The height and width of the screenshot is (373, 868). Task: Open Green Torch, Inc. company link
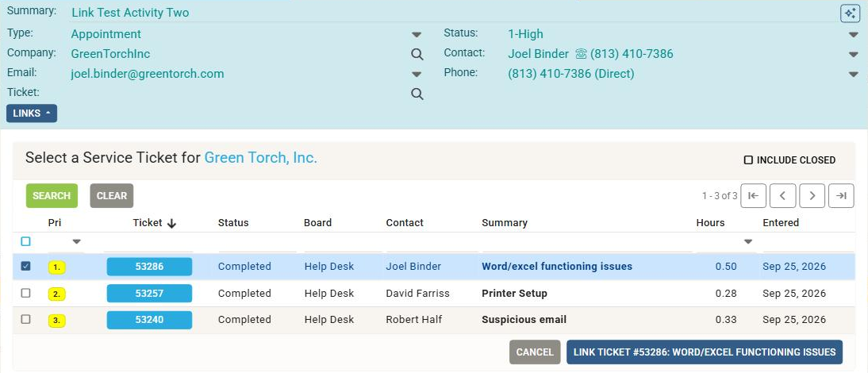[x=261, y=158]
